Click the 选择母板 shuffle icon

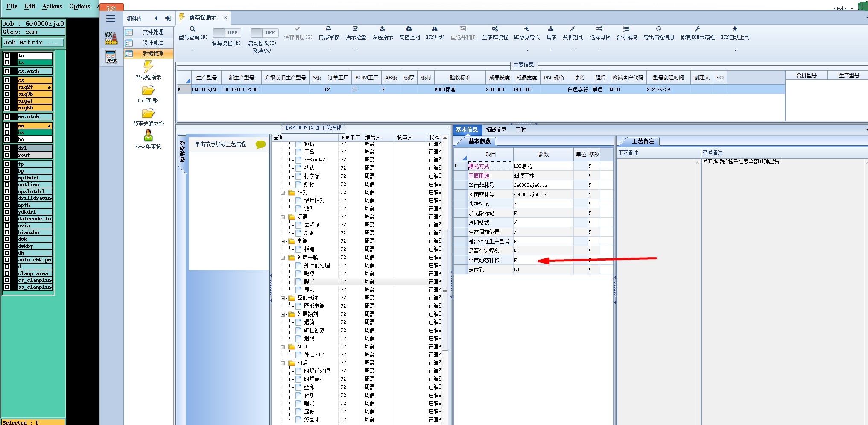pos(599,29)
